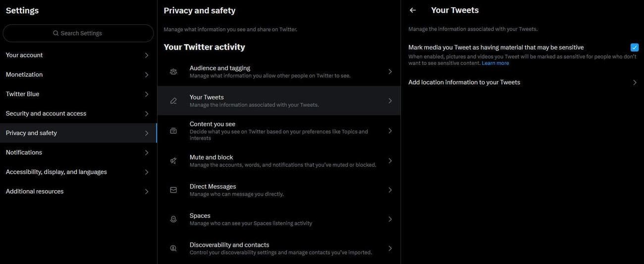Open Twitter Blue settings section
The height and width of the screenshot is (264, 644).
point(22,94)
